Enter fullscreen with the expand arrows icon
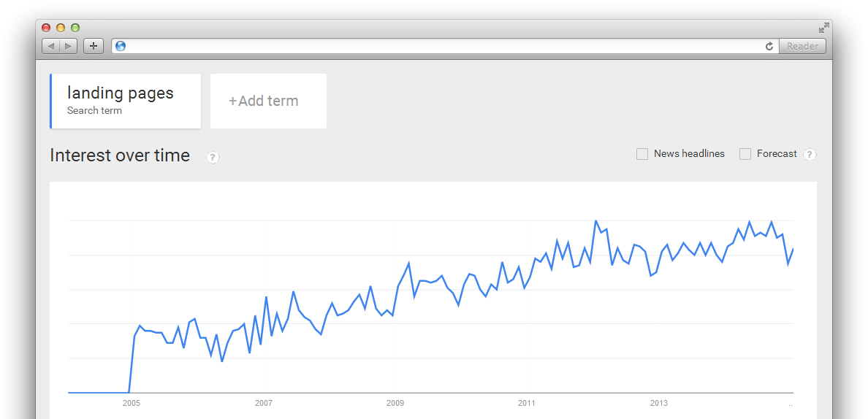868x419 pixels. tap(824, 28)
